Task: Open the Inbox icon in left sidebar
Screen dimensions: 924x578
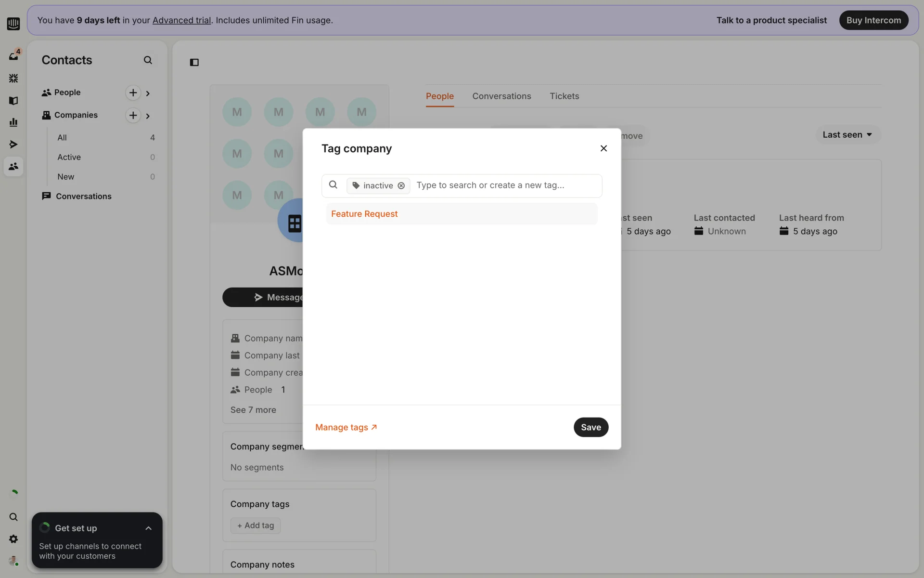Action: pos(13,56)
